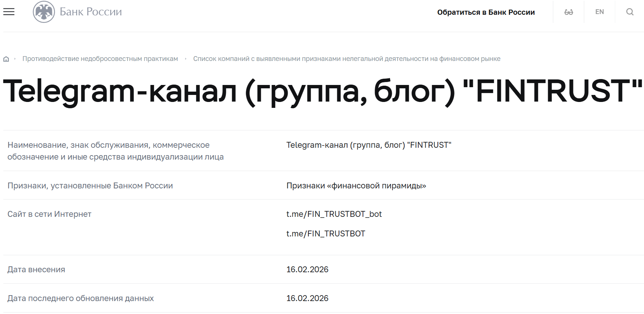The width and height of the screenshot is (644, 314).
Task: Go to home via breadcrumb house icon
Action: click(x=6, y=59)
